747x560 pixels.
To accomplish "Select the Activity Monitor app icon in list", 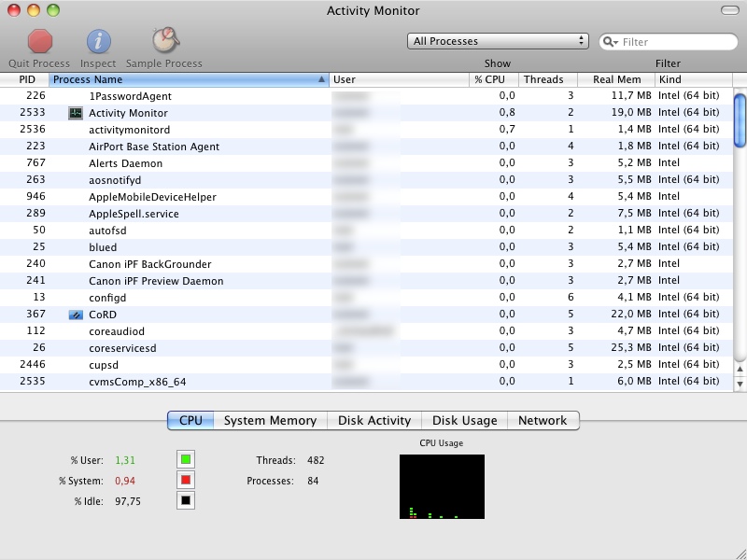I will tap(76, 113).
